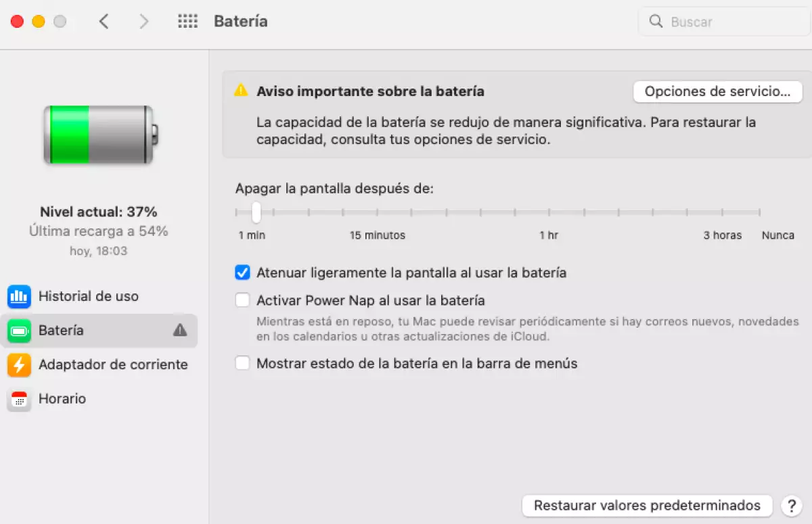This screenshot has width=812, height=524.
Task: Open the show-all preferences grid icon
Action: click(x=187, y=22)
